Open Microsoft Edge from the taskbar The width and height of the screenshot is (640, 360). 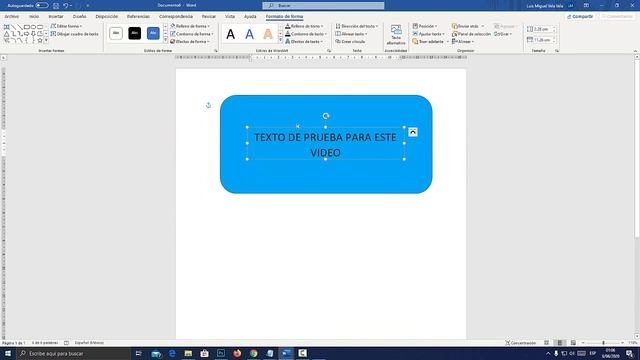click(x=172, y=353)
